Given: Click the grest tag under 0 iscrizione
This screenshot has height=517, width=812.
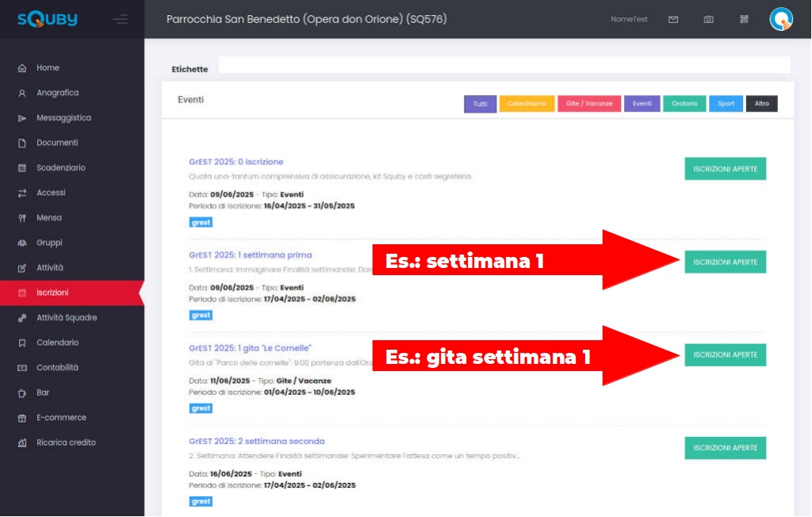Looking at the screenshot, I should 201,223.
